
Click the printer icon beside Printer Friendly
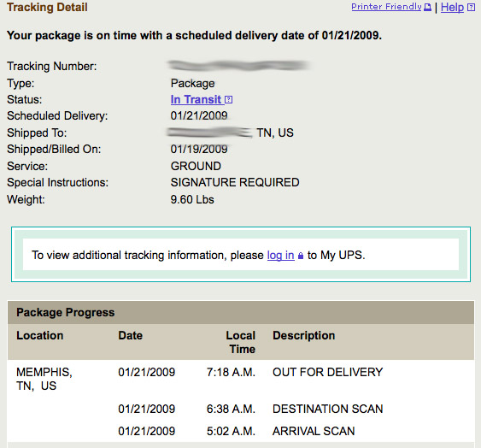pyautogui.click(x=427, y=8)
